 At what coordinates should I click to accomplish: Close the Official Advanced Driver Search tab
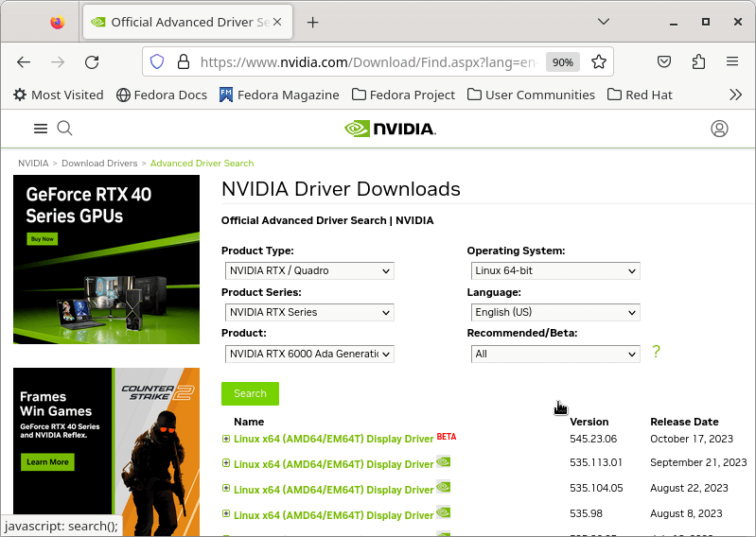(277, 22)
